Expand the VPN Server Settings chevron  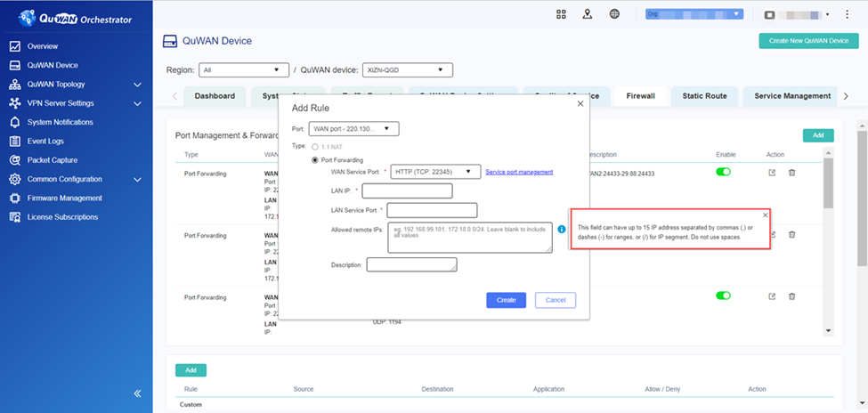[138, 103]
